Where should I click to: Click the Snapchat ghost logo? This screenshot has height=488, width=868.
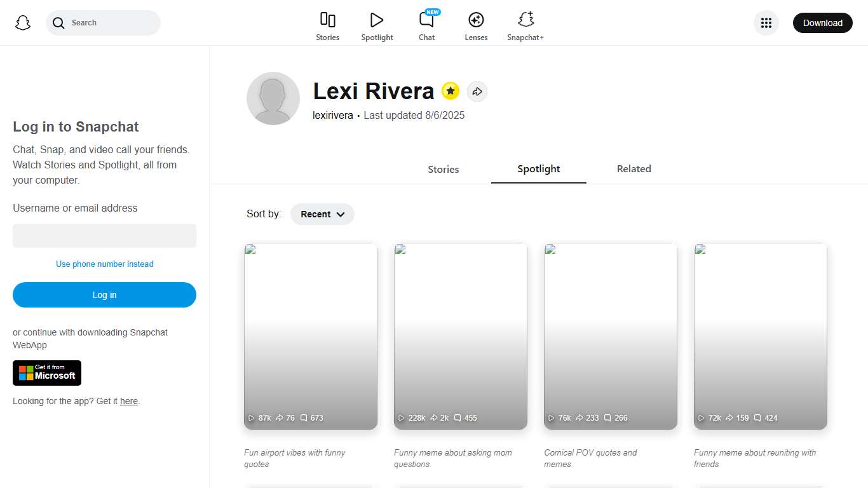(22, 22)
